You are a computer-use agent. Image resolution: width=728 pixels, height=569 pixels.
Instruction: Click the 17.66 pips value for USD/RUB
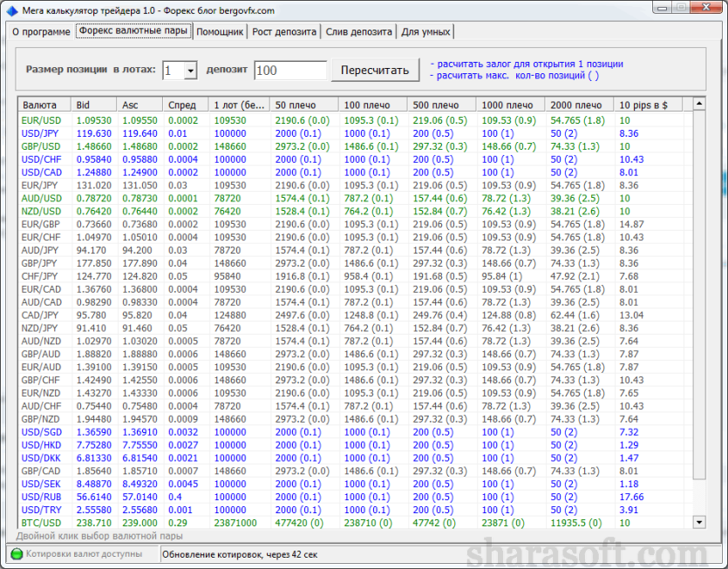coord(631,497)
